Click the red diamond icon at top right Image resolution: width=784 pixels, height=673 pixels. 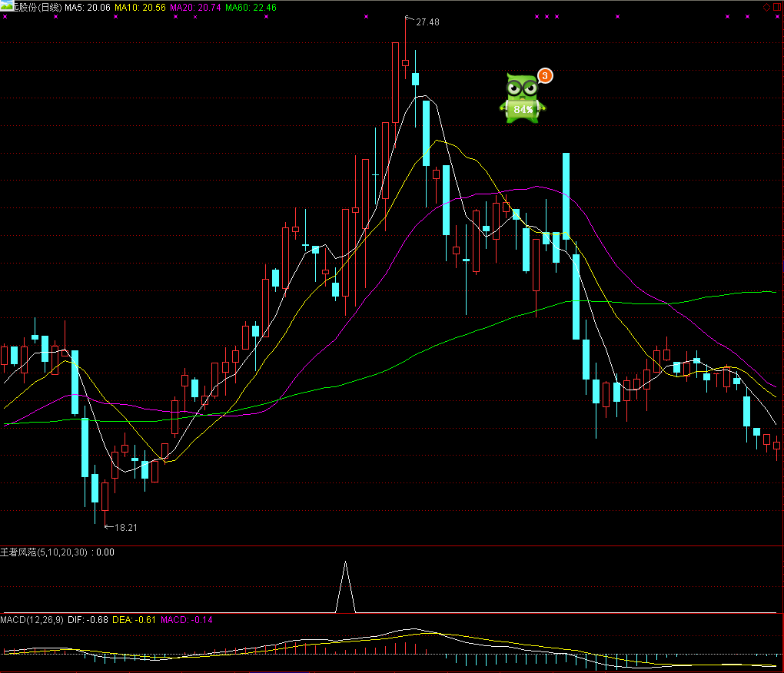pyautogui.click(x=766, y=7)
